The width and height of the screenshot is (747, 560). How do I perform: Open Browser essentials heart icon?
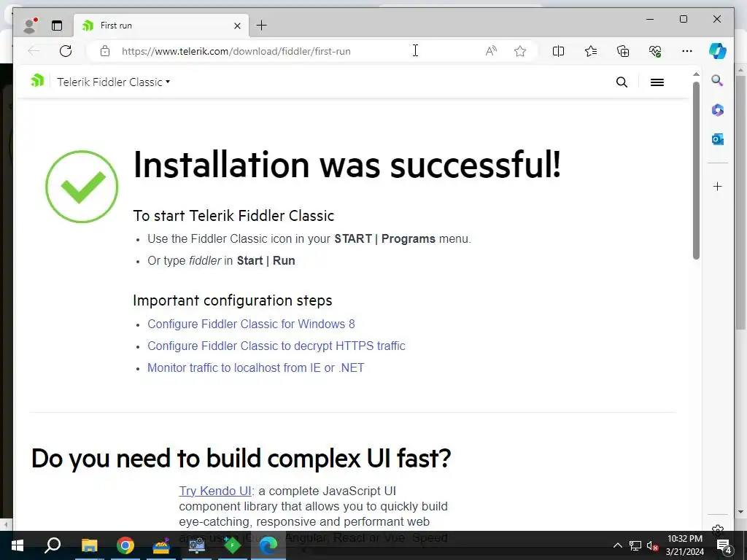(x=655, y=51)
